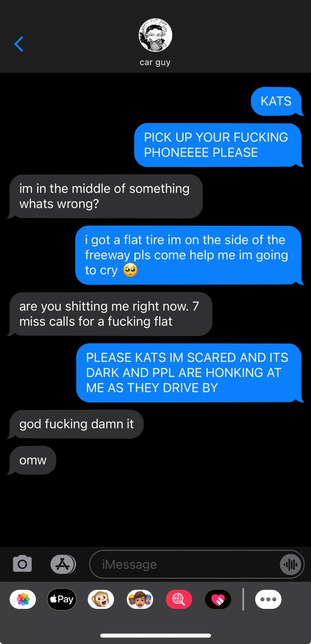311x644 pixels.
Task: Open Memoji stickers icon
Action: pyautogui.click(x=140, y=599)
